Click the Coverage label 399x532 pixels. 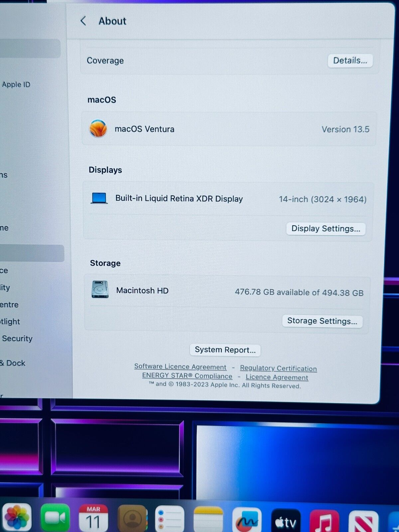105,61
